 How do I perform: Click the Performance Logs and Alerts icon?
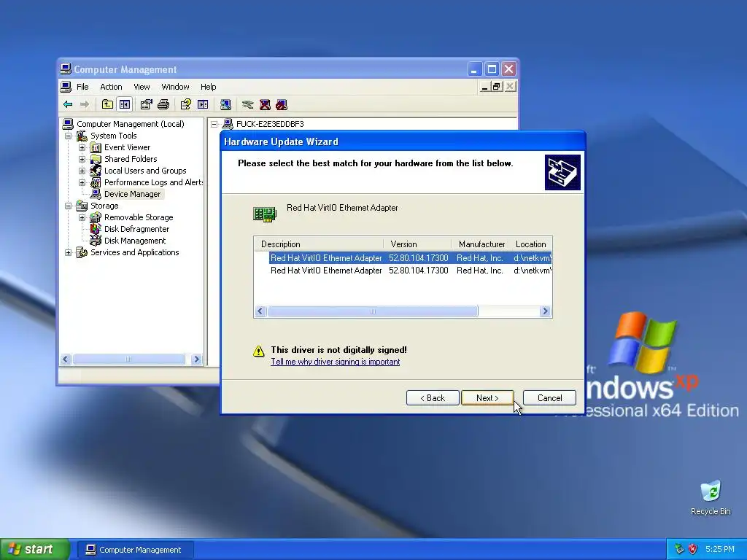point(96,182)
